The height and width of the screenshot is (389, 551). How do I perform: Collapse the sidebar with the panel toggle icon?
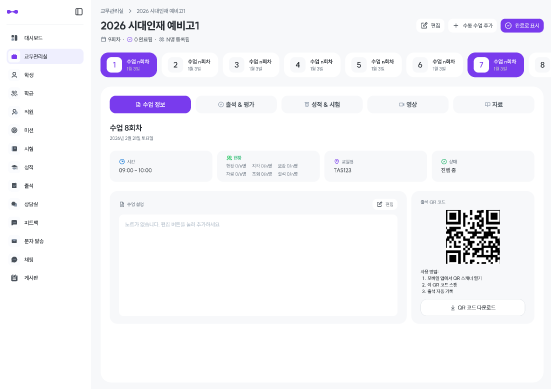tap(79, 12)
